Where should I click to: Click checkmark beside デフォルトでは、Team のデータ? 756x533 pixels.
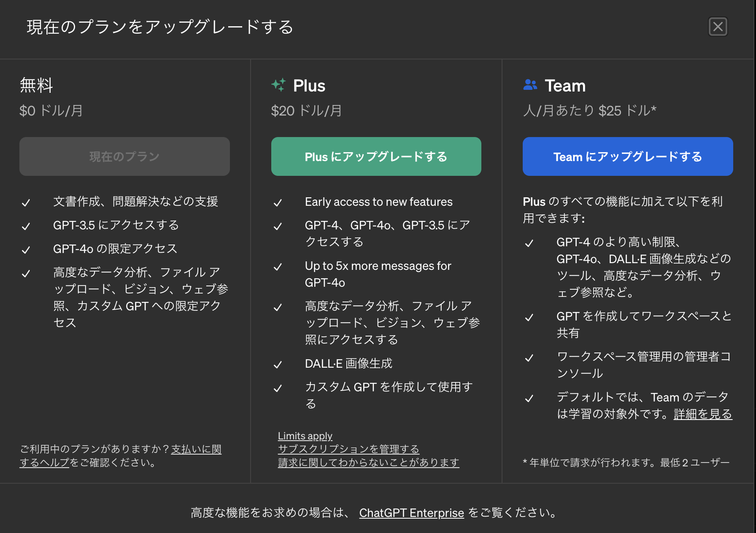coord(529,398)
